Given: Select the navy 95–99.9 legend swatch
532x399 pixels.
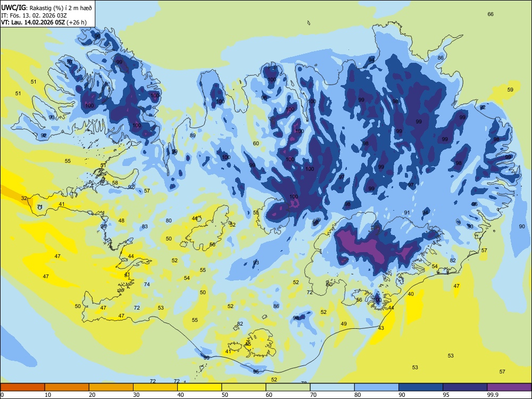Looking at the screenshot, I should point(465,387).
